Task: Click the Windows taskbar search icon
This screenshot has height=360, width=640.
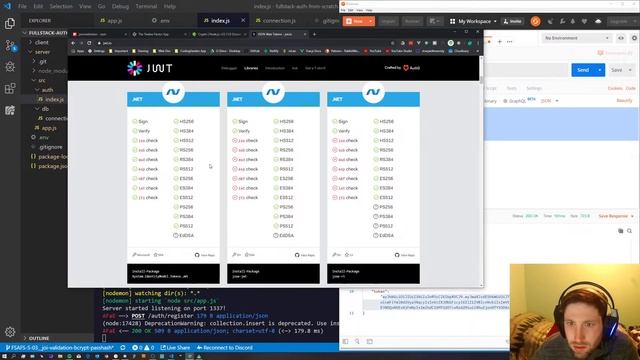Action: coord(13,356)
